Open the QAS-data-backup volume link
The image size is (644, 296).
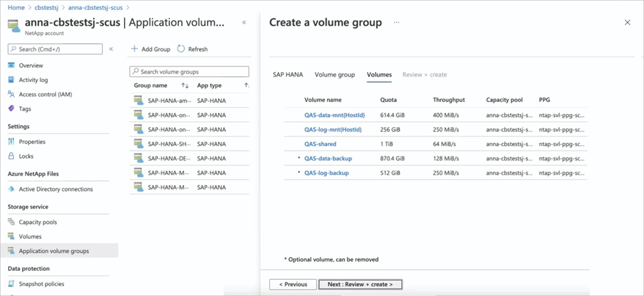(328, 158)
